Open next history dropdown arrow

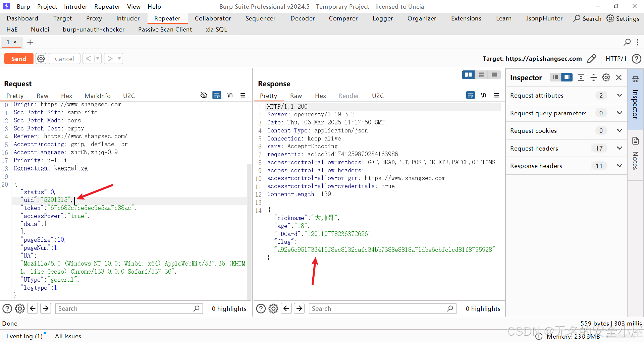coord(119,59)
